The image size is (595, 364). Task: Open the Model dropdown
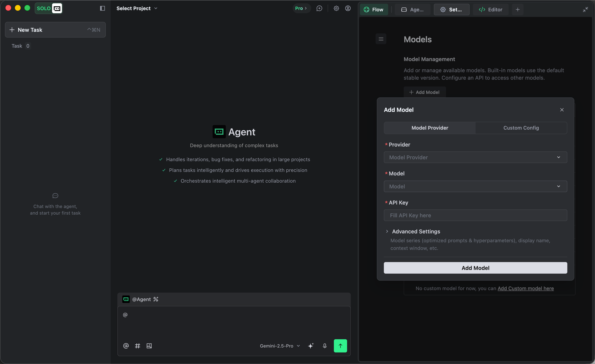[475, 187]
